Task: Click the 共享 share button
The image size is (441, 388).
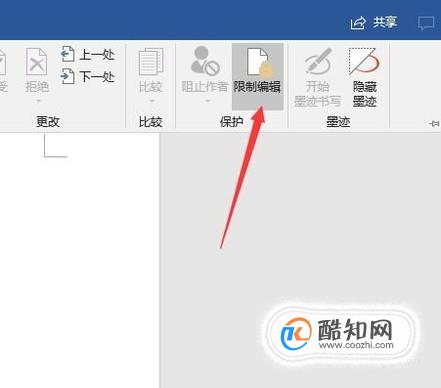Action: coord(374,23)
